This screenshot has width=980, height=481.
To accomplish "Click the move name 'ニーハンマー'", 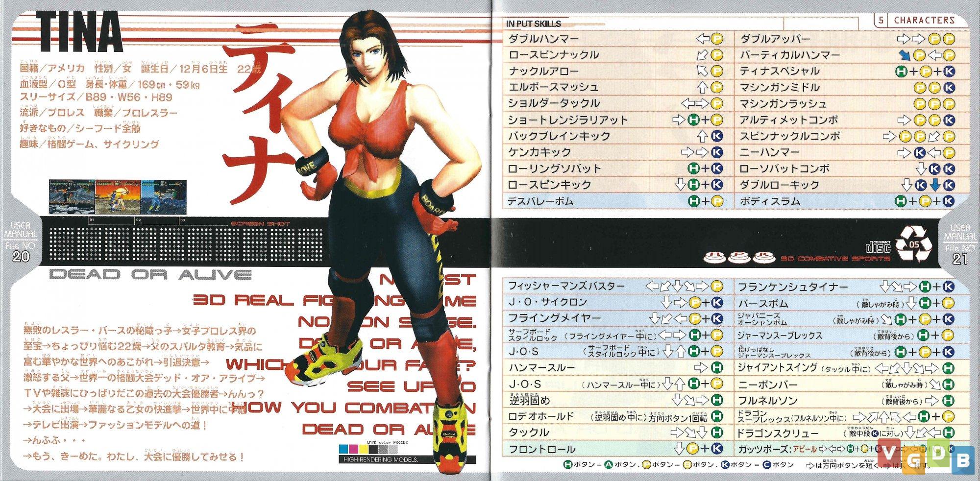I will tap(769, 152).
